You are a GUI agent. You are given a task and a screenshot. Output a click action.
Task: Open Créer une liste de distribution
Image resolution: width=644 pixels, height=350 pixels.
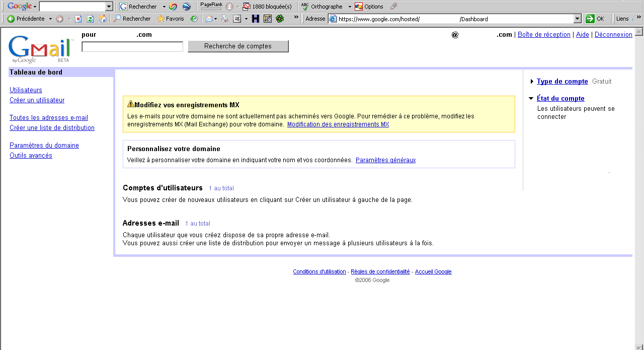pos(52,128)
